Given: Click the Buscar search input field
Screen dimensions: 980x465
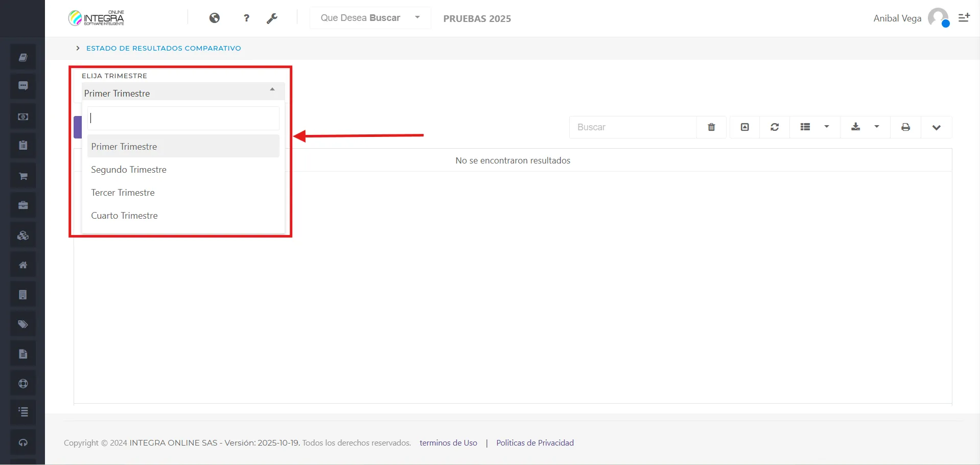Looking at the screenshot, I should click(633, 127).
